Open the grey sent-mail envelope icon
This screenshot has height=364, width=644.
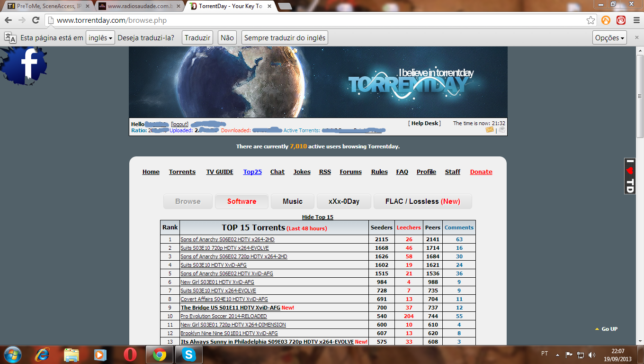tap(502, 130)
